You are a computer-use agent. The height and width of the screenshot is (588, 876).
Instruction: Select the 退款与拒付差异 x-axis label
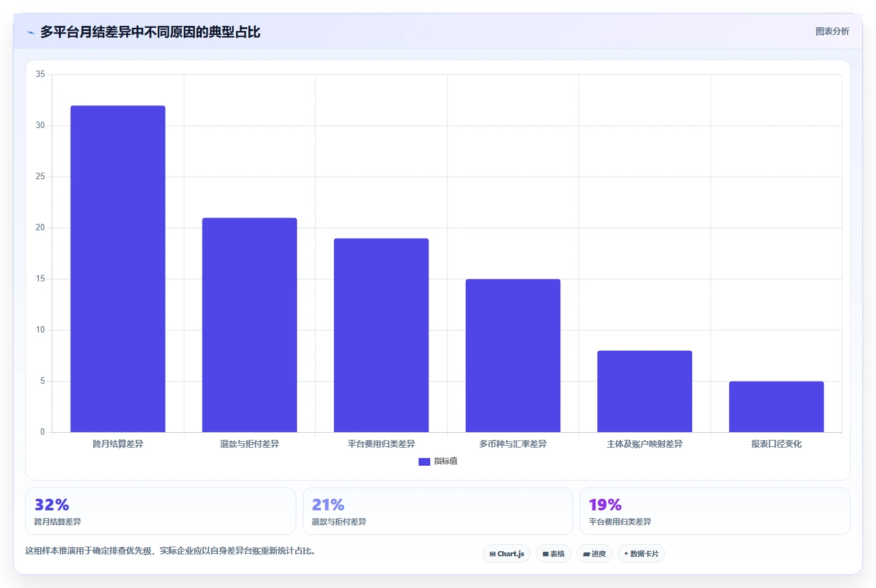250,444
